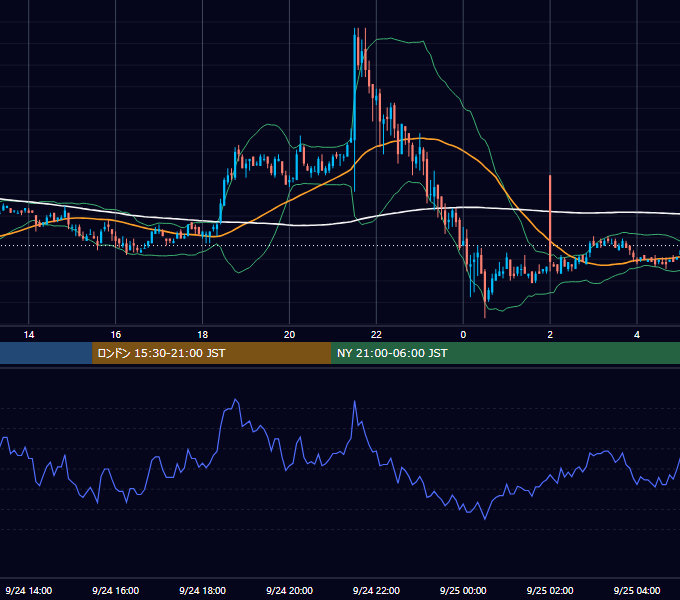The height and width of the screenshot is (600, 680).
Task: Click hour label 20 on price chart axis
Action: pyautogui.click(x=289, y=335)
